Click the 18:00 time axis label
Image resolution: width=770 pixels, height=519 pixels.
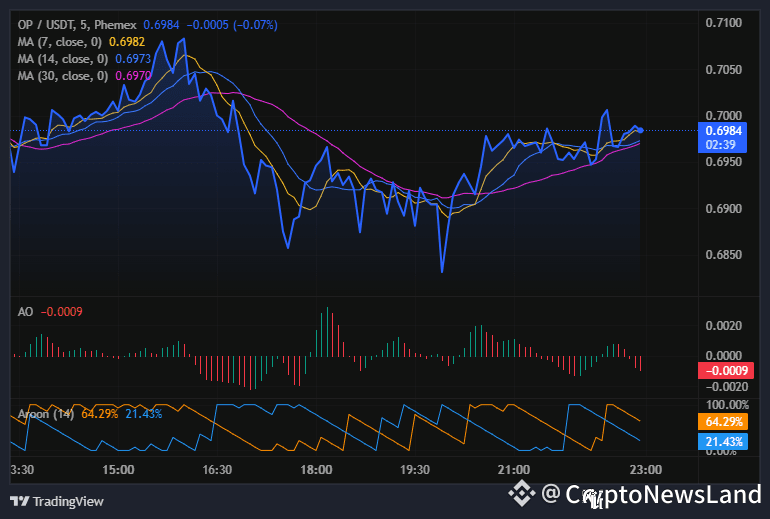click(316, 470)
